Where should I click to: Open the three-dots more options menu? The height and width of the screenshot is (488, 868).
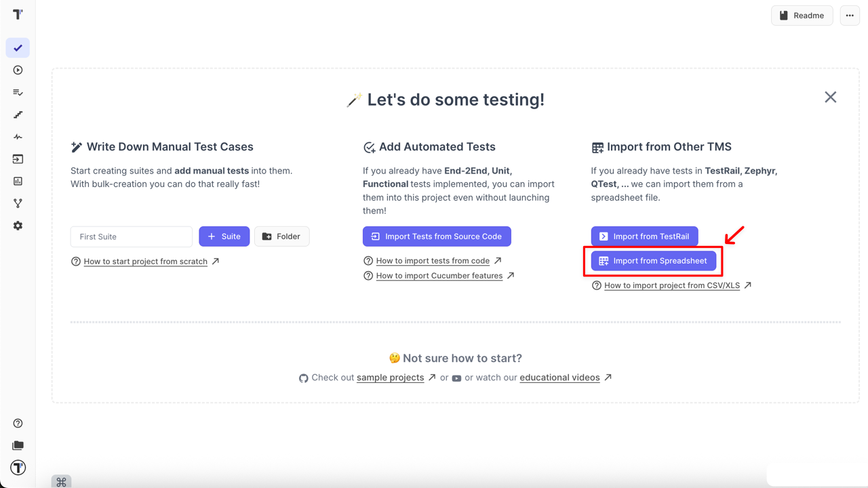point(850,16)
